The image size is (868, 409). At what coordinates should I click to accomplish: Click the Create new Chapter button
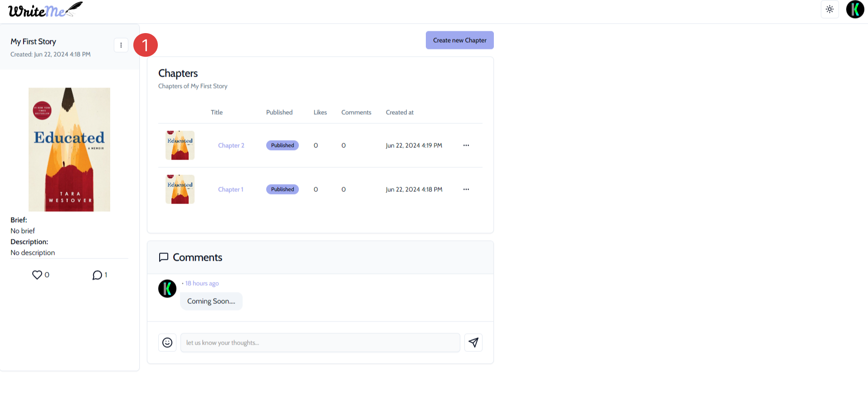459,40
